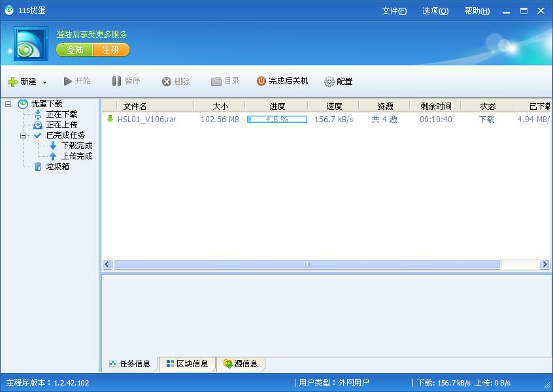Switch to the Block info tab

coord(187,364)
